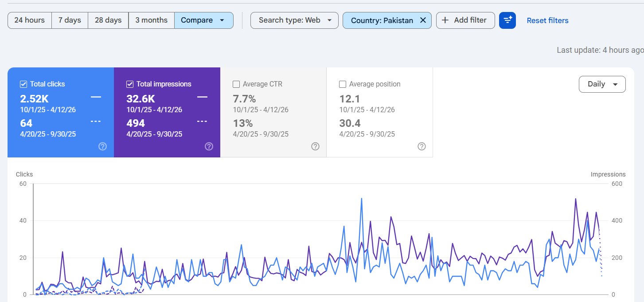
Task: Click help icon on Total impressions card
Action: [209, 146]
